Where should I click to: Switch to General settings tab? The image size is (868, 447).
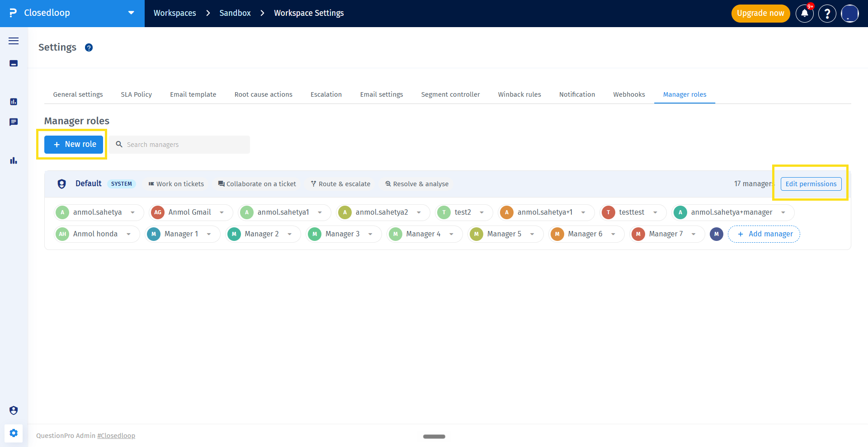point(78,94)
